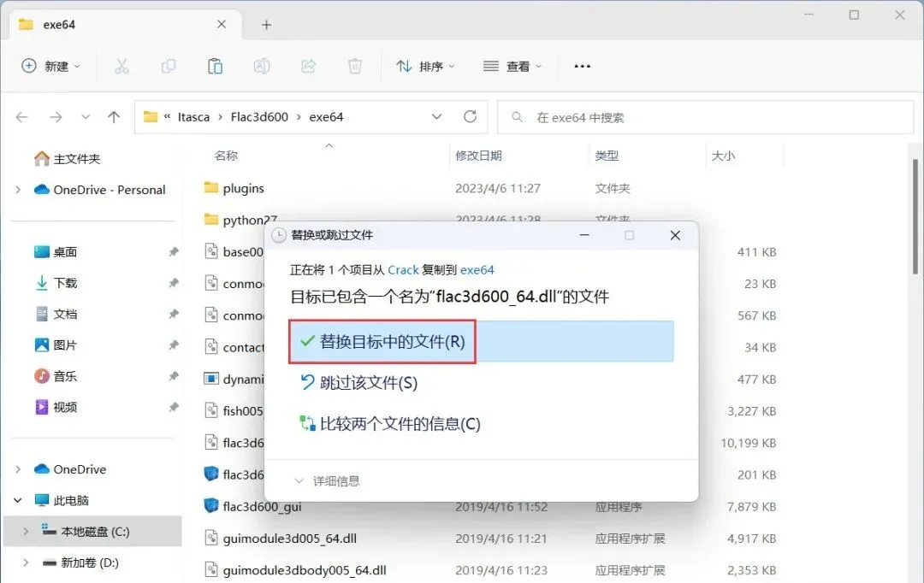This screenshot has height=583, width=924.
Task: Open 图片 Pictures in sidebar
Action: coord(56,345)
